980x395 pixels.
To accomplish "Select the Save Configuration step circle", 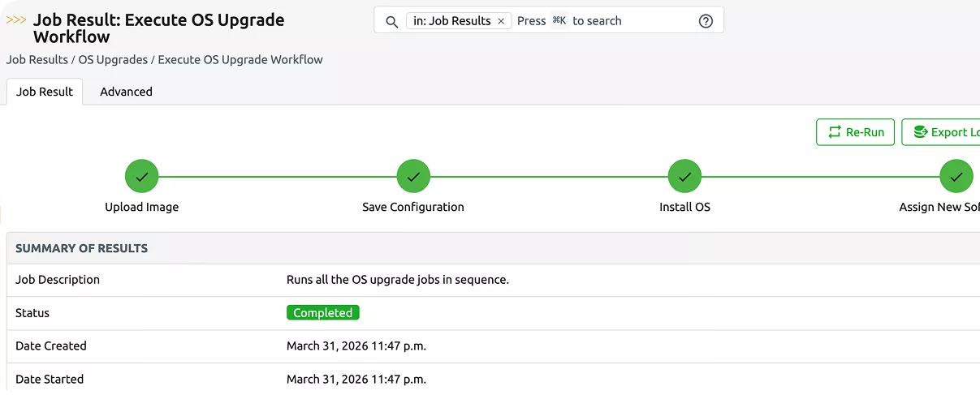I will tap(413, 176).
